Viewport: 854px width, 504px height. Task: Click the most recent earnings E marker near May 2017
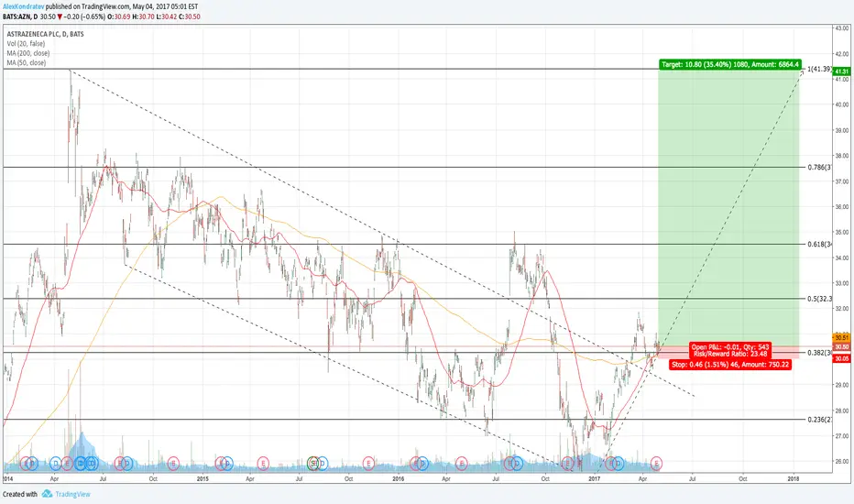click(x=656, y=464)
